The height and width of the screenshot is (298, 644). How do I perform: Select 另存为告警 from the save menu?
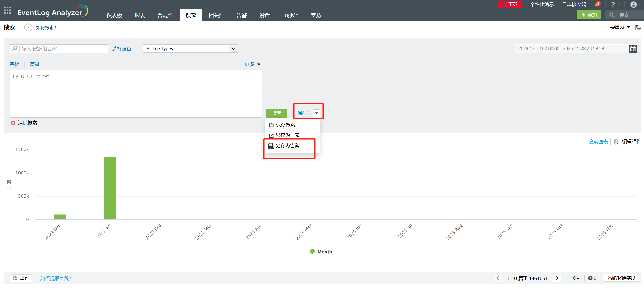tap(287, 146)
